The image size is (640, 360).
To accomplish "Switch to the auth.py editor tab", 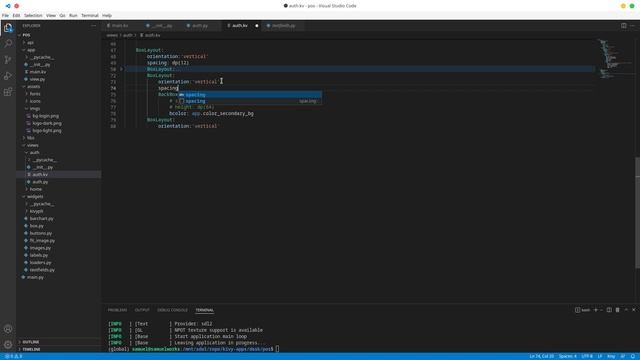I will pos(200,26).
